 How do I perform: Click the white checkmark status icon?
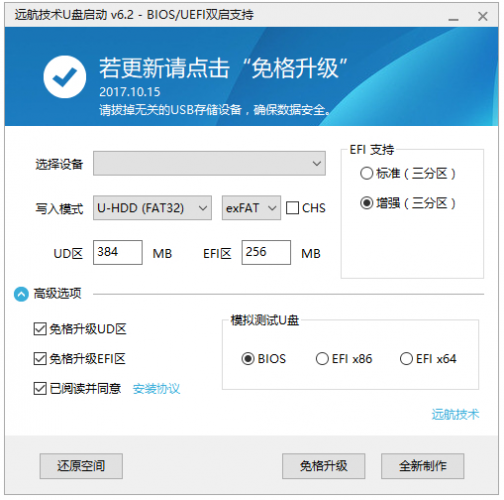[65, 77]
